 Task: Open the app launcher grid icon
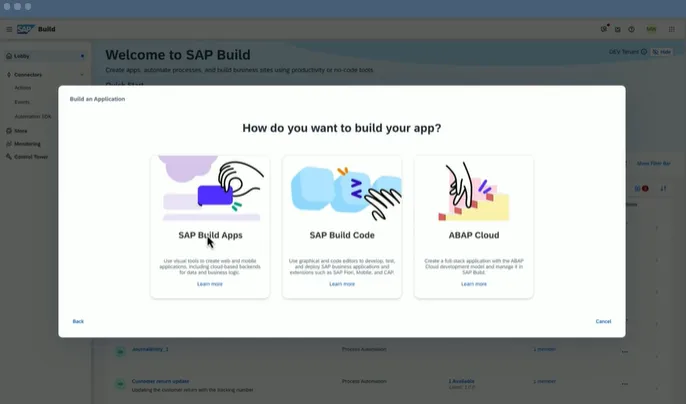coord(671,30)
